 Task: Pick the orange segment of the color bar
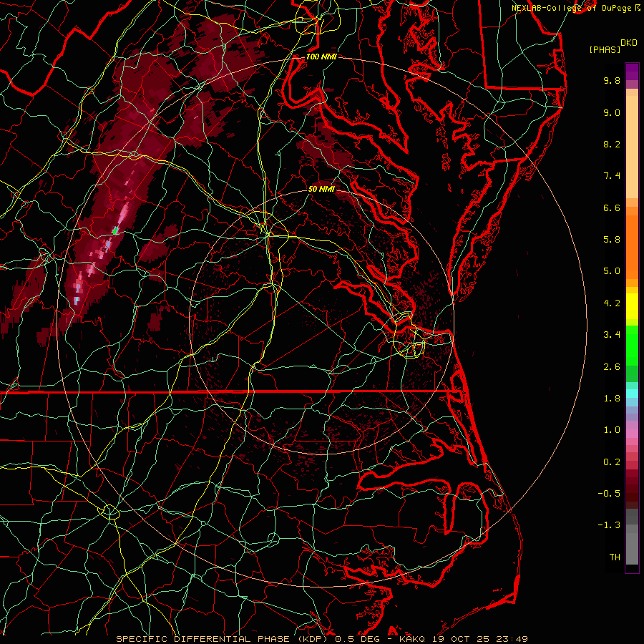632,246
